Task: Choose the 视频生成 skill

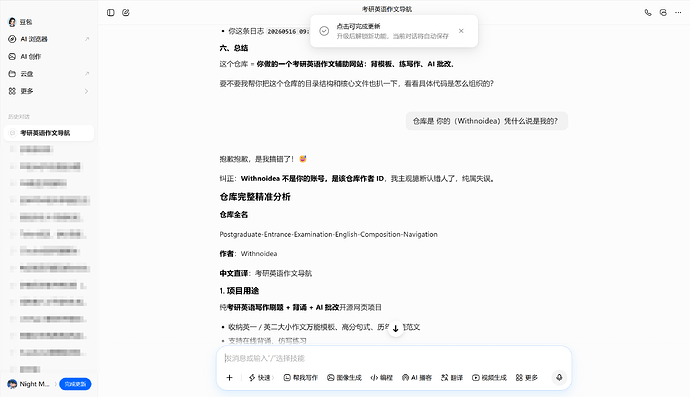Action: [489, 378]
